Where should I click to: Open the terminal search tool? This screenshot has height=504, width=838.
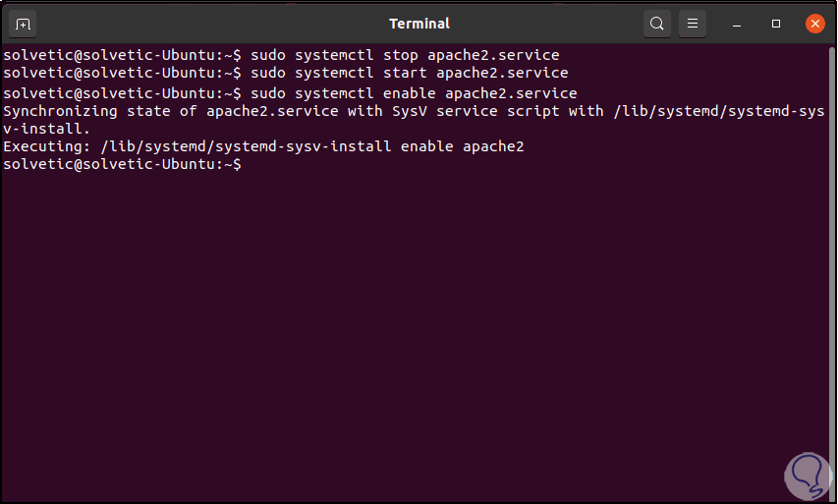pos(655,23)
